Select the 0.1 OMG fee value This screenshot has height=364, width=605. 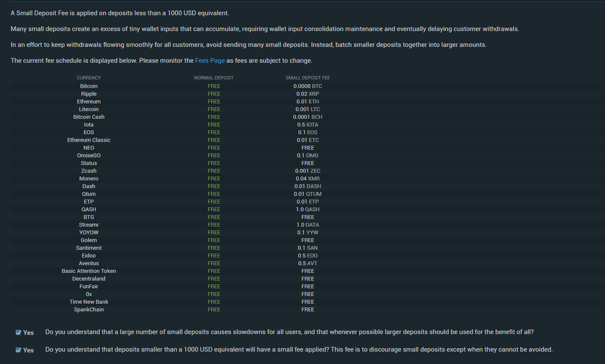click(x=308, y=155)
